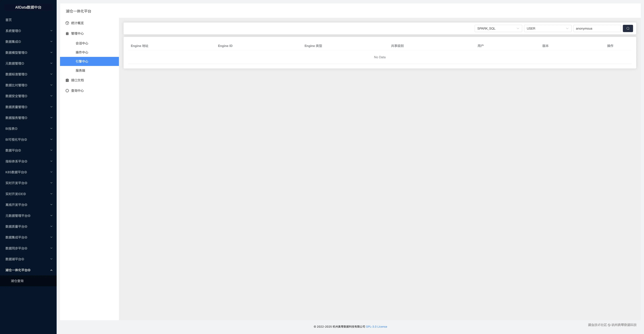Expand the 数据比对管理 sidebar menu
The width and height of the screenshot is (644, 334).
click(x=28, y=85)
